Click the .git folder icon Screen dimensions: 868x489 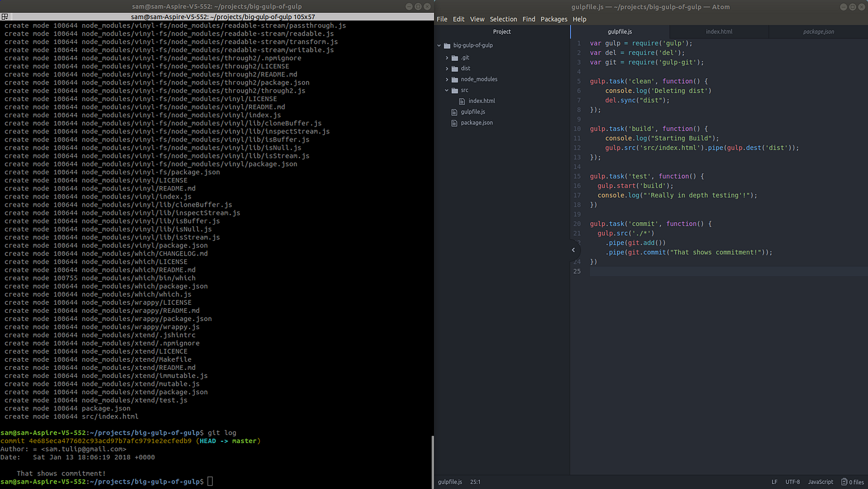coord(454,57)
